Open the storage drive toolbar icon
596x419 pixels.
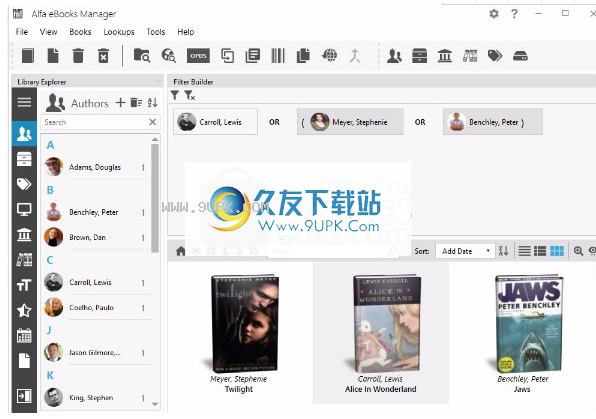click(520, 56)
